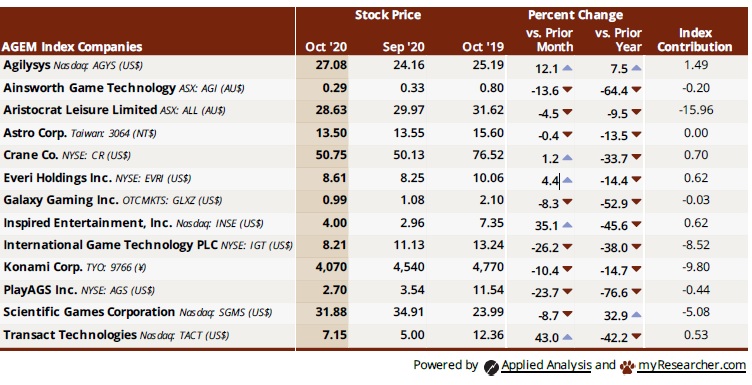The width and height of the screenshot is (752, 385).
Task: Click Agilysys up arrow for prior month
Action: 567,69
